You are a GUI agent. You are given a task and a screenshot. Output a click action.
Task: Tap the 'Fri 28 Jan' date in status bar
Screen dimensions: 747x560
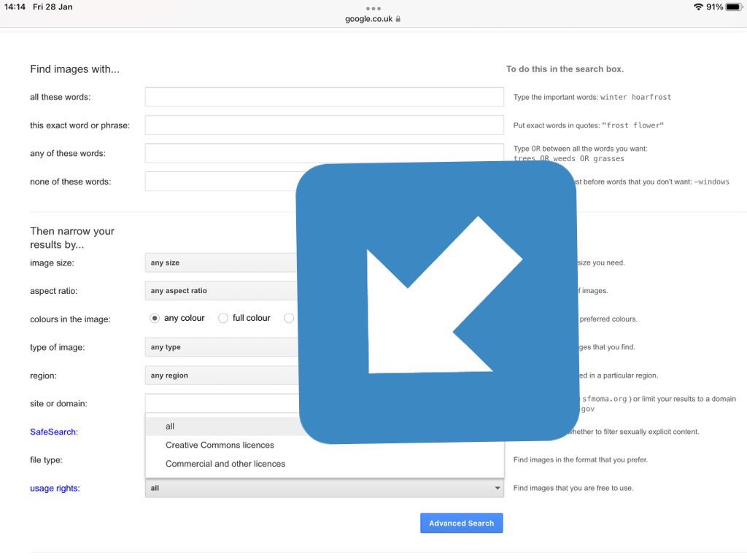coord(53,7)
